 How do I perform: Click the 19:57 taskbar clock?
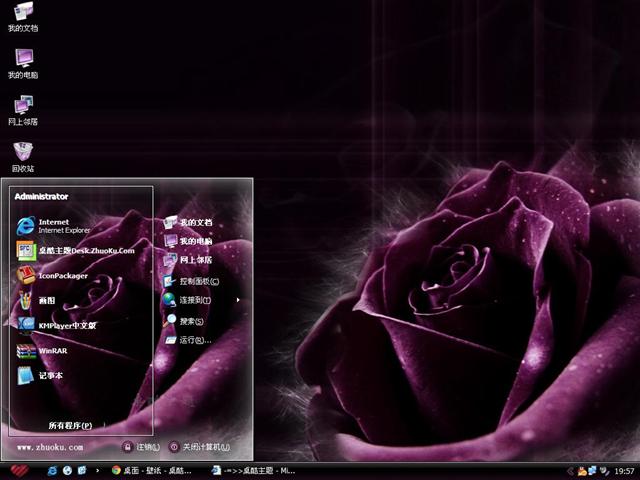pyautogui.click(x=624, y=471)
